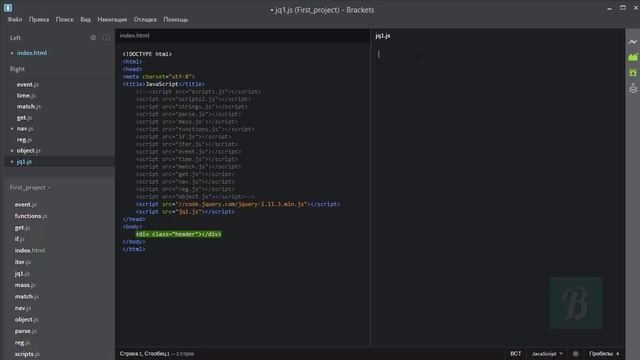Click the Left pane label in sidebar
The width and height of the screenshot is (640, 360).
pos(15,38)
